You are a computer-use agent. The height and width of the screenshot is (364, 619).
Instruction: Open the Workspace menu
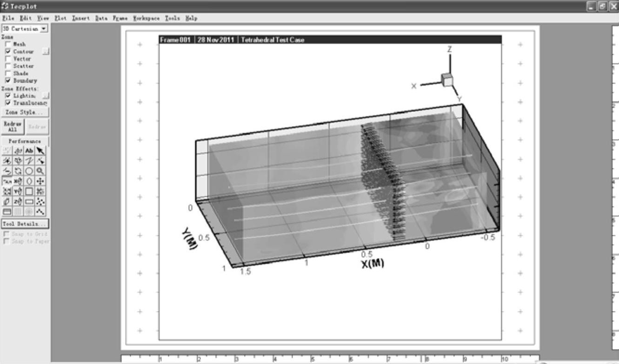click(x=146, y=18)
